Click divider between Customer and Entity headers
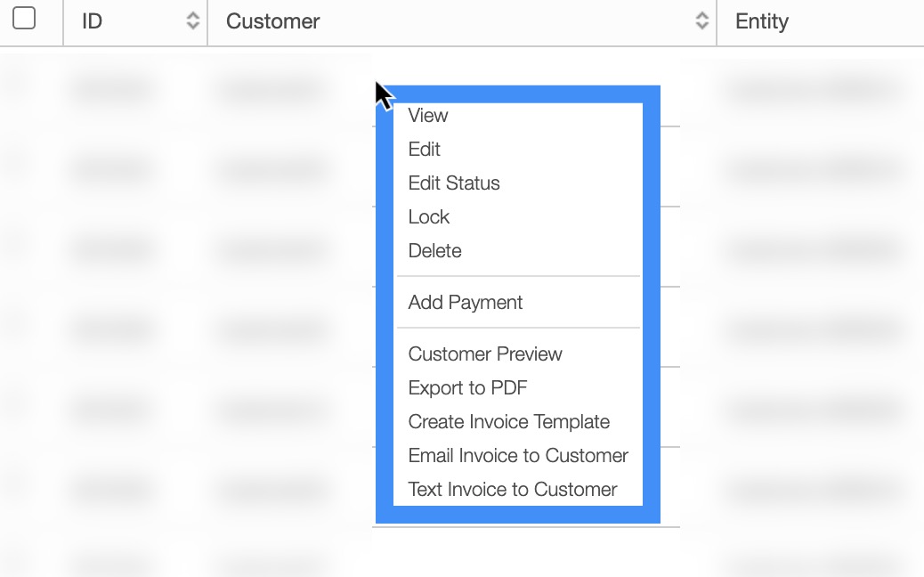924x577 pixels. click(717, 21)
